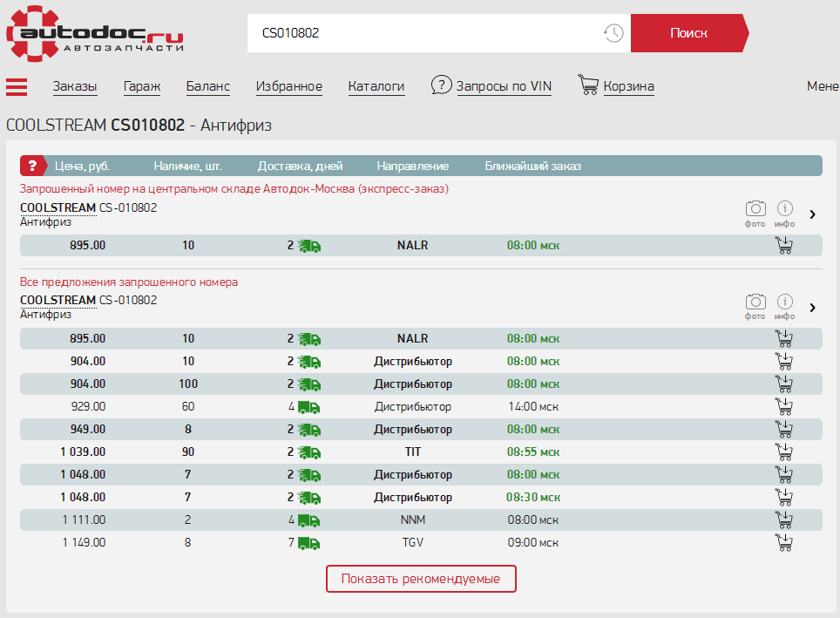Click the Все предложения запрошенного номера heading
Viewport: 840px width, 618px height.
pos(129,282)
